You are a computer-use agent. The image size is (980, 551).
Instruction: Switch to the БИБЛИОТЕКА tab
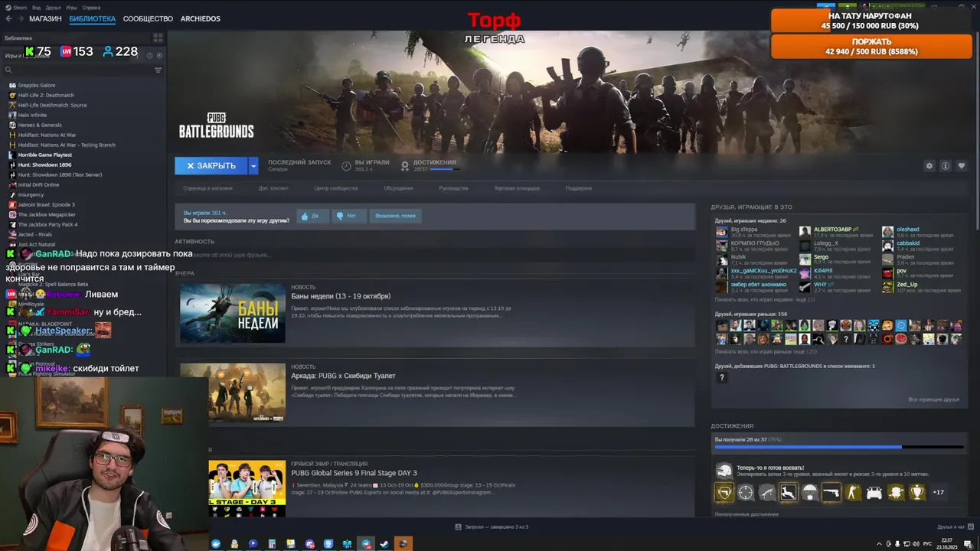point(93,18)
